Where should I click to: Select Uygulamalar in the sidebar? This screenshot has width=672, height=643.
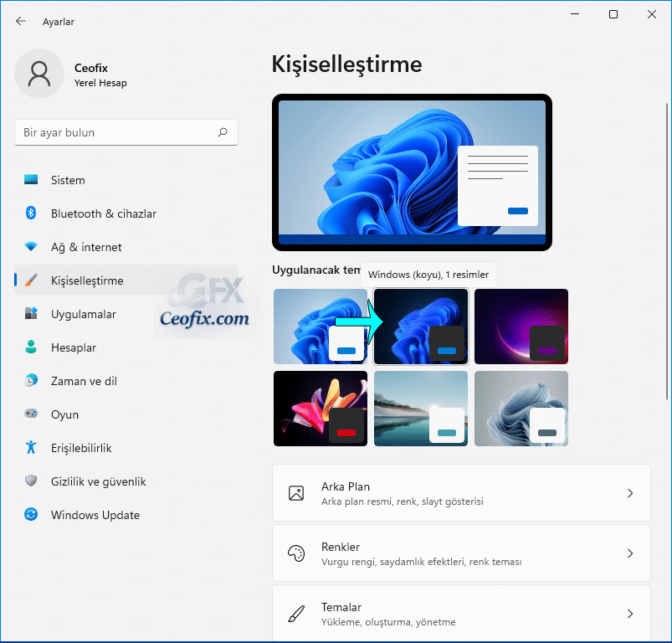click(126, 313)
